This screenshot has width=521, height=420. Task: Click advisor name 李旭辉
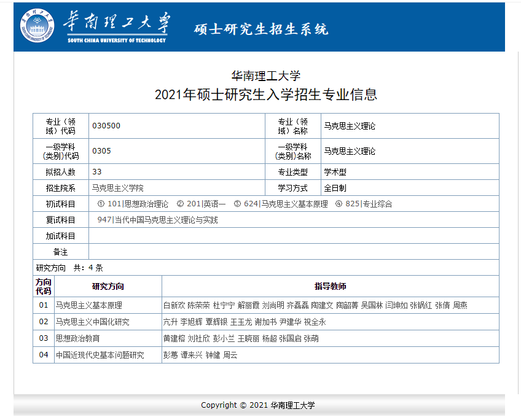192,322
